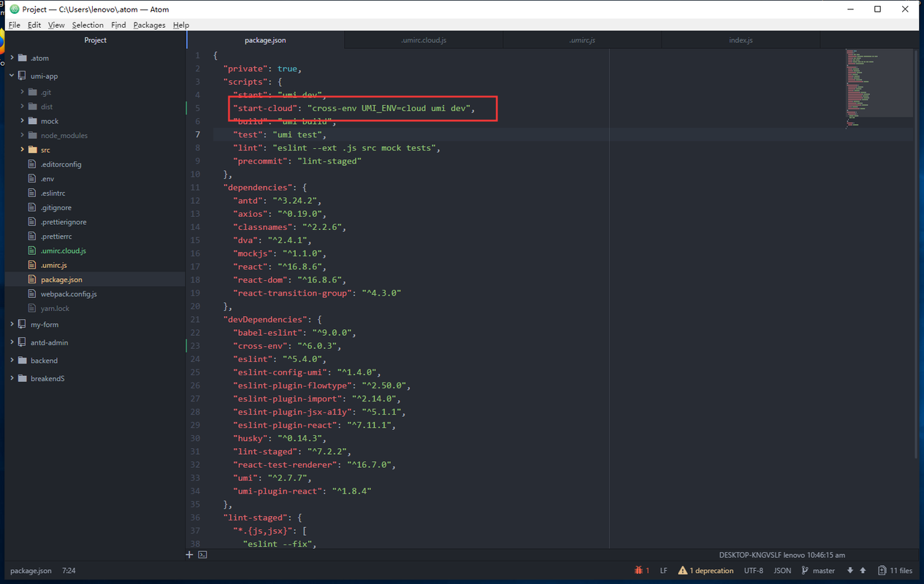Open the Help menu

click(181, 25)
